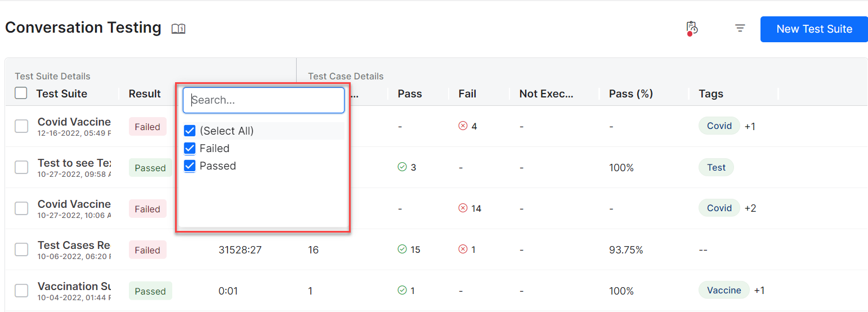Uncheck the Passed filter checkbox

pos(190,166)
